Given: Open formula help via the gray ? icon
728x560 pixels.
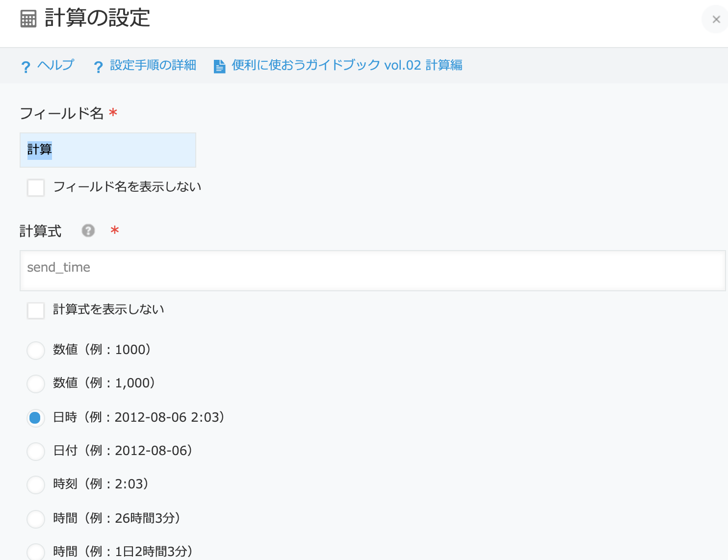Looking at the screenshot, I should pyautogui.click(x=88, y=230).
